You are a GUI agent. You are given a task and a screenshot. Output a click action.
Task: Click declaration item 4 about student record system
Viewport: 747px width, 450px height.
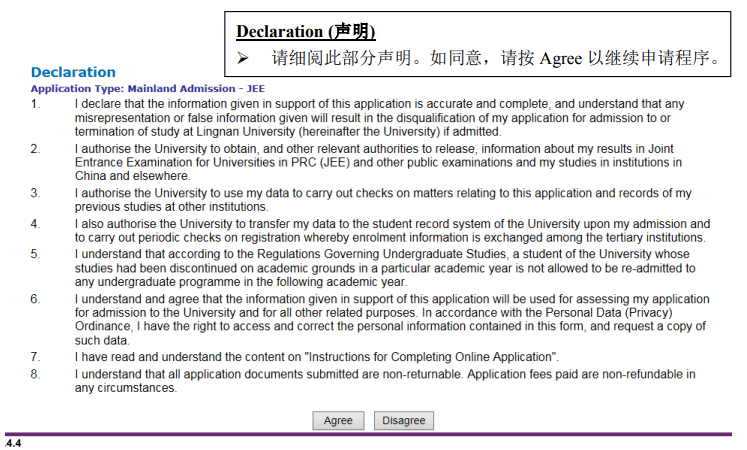[390, 231]
